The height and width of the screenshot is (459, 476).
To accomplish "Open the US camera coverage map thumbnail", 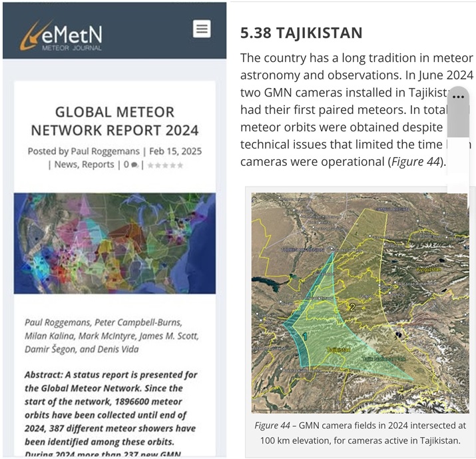I will 115,243.
